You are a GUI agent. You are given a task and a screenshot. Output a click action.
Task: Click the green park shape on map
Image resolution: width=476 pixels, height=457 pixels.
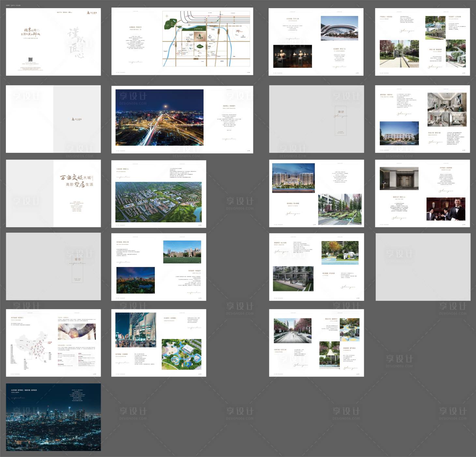[171, 24]
